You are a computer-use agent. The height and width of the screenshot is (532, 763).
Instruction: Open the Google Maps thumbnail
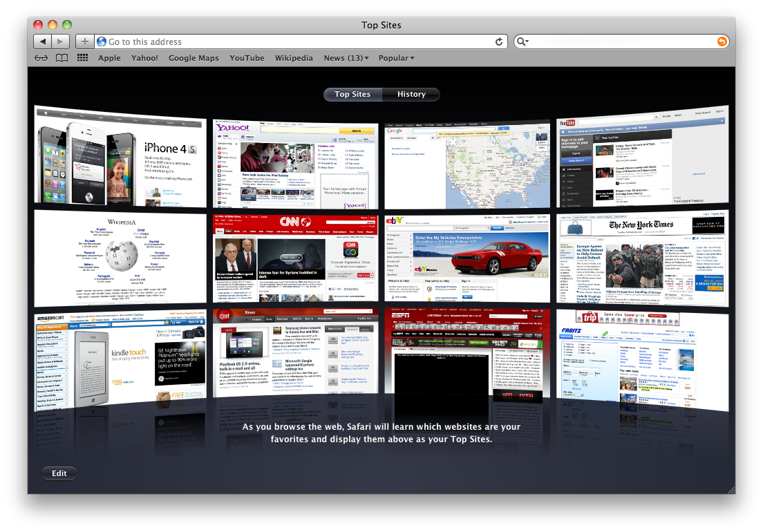coord(467,164)
